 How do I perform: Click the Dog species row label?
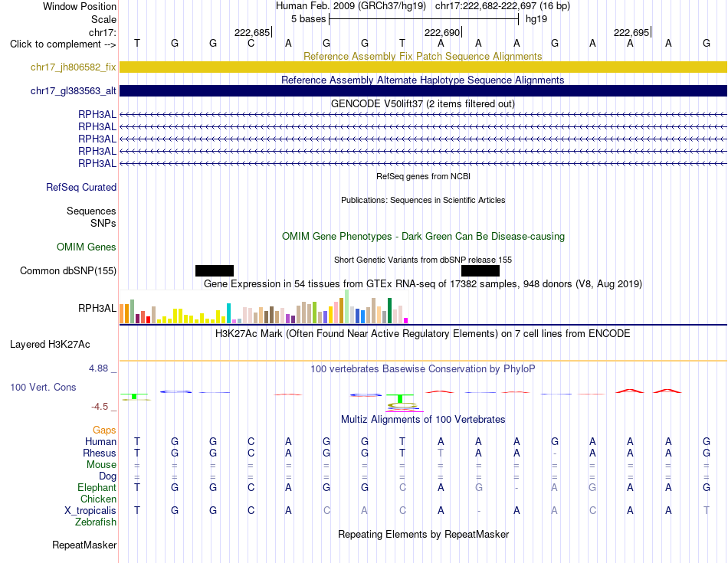click(x=107, y=476)
